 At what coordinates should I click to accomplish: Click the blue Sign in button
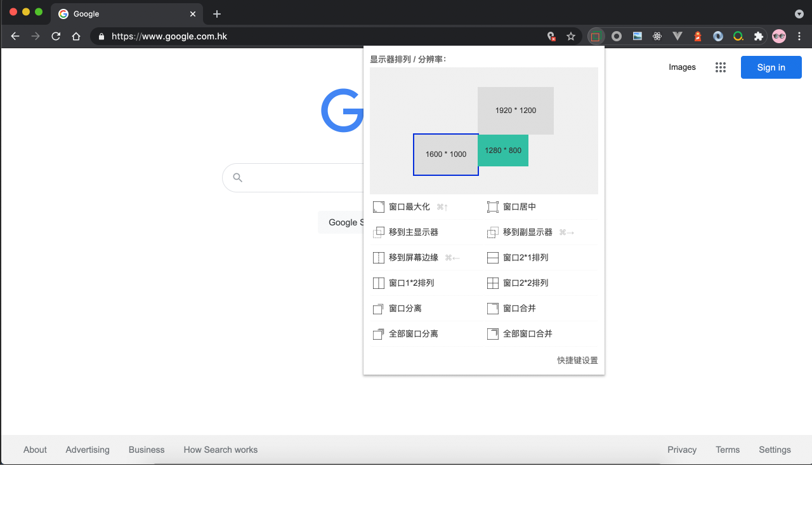pyautogui.click(x=771, y=67)
